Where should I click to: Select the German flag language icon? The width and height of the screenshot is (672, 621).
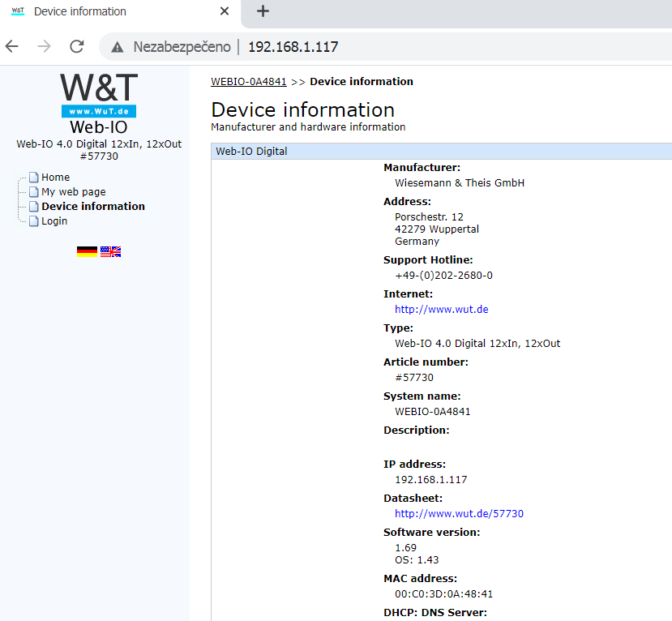click(87, 251)
